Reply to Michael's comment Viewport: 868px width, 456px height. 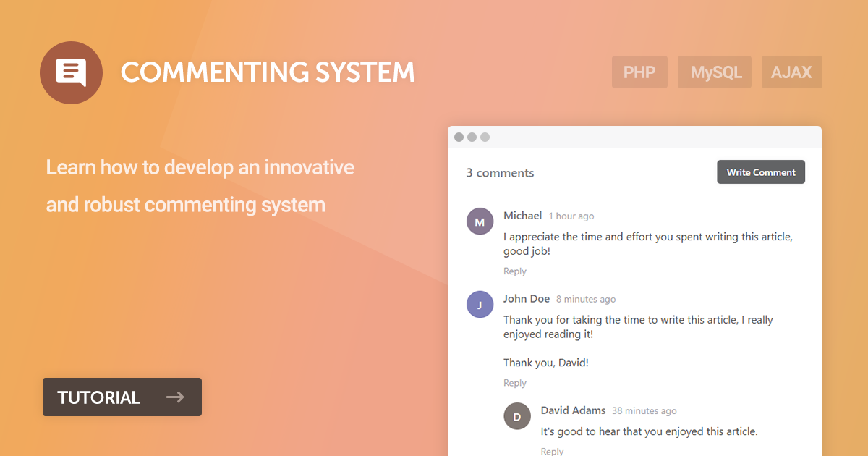click(x=515, y=271)
